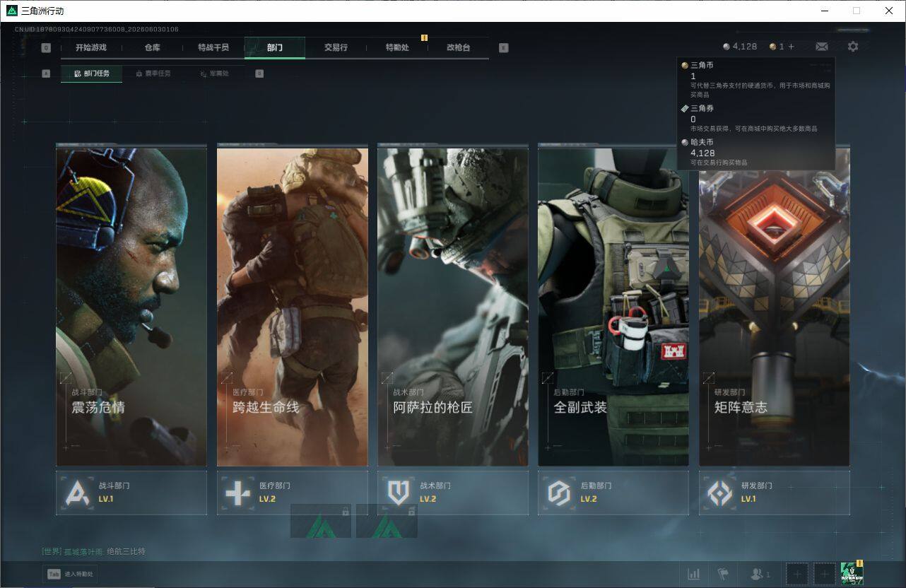
Task: Open the mail envelope icon
Action: (821, 47)
